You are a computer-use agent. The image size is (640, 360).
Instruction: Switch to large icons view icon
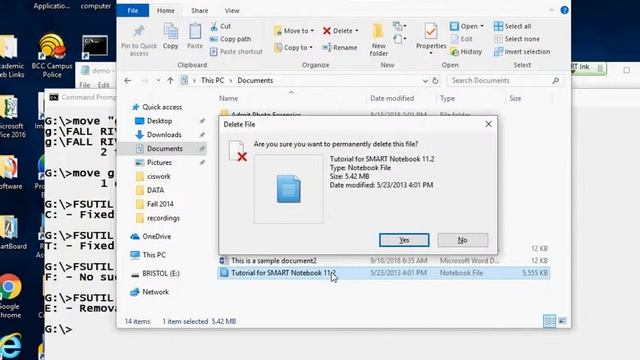point(562,321)
